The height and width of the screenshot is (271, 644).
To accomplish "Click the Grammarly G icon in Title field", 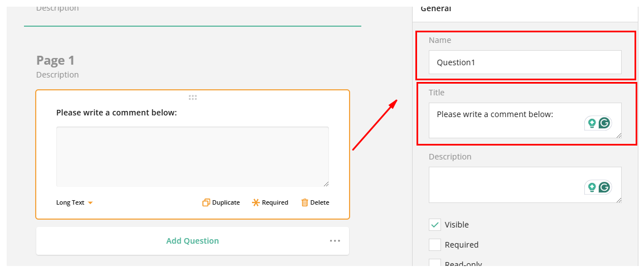I will [x=604, y=123].
